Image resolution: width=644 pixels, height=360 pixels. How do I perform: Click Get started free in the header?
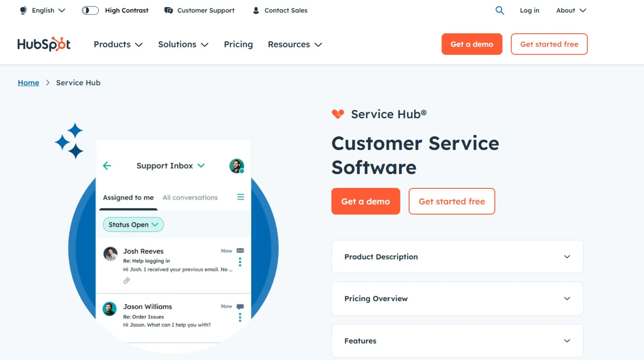(x=549, y=44)
